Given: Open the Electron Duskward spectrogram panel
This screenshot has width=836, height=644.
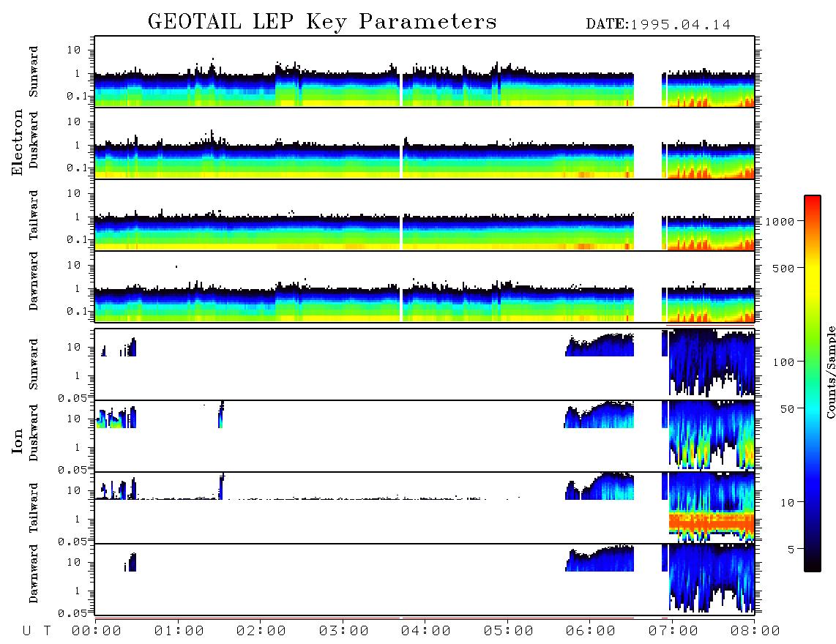Looking at the screenshot, I should (x=425, y=143).
